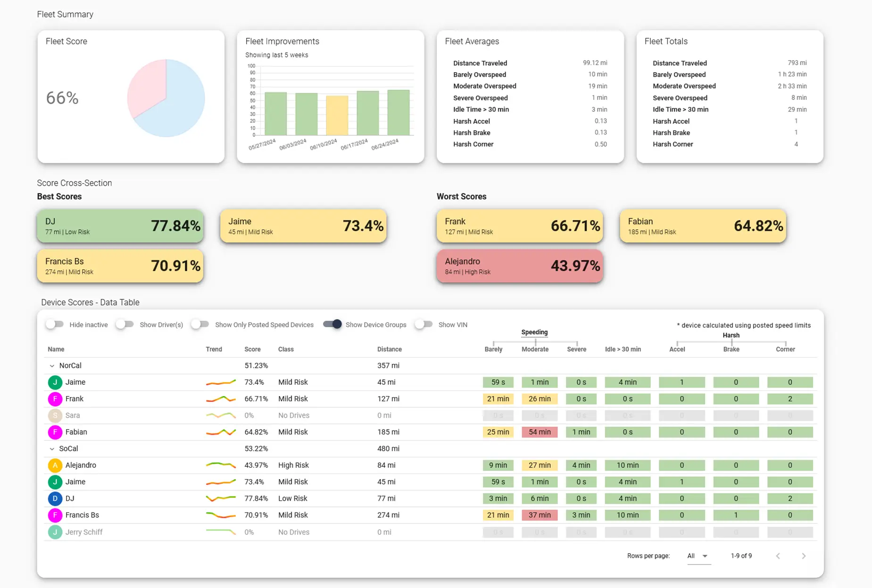Enable the Hide inactive toggle
Screen dimensions: 872x588
tap(55, 324)
